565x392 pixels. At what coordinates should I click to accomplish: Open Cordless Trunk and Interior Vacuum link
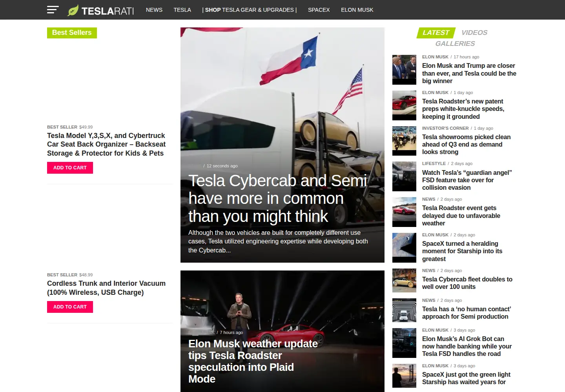[x=106, y=288]
